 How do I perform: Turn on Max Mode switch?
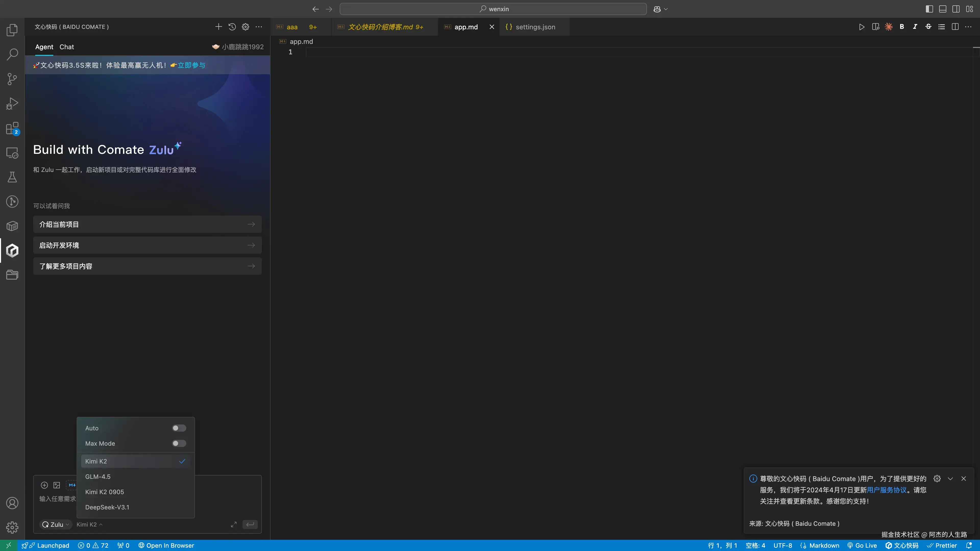coord(179,443)
